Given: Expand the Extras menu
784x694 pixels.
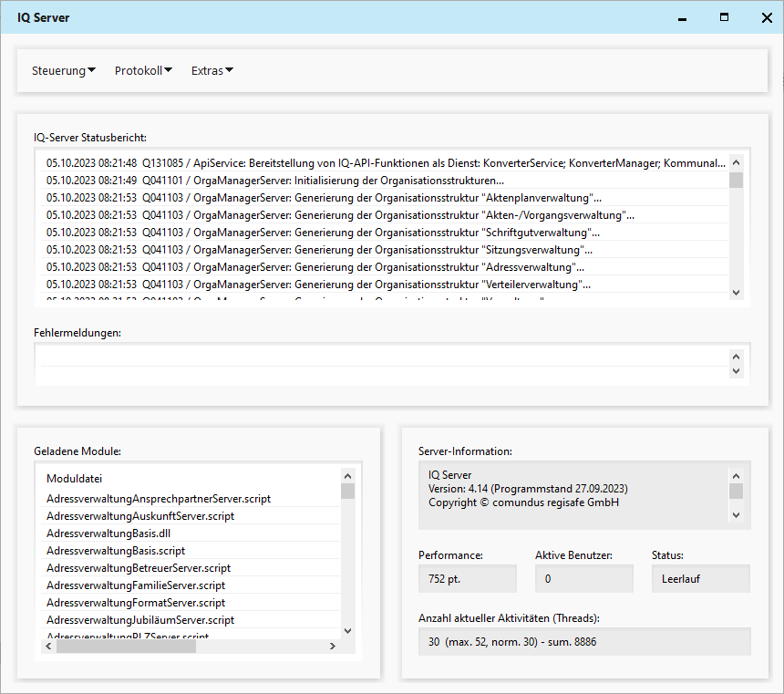Looking at the screenshot, I should point(212,71).
